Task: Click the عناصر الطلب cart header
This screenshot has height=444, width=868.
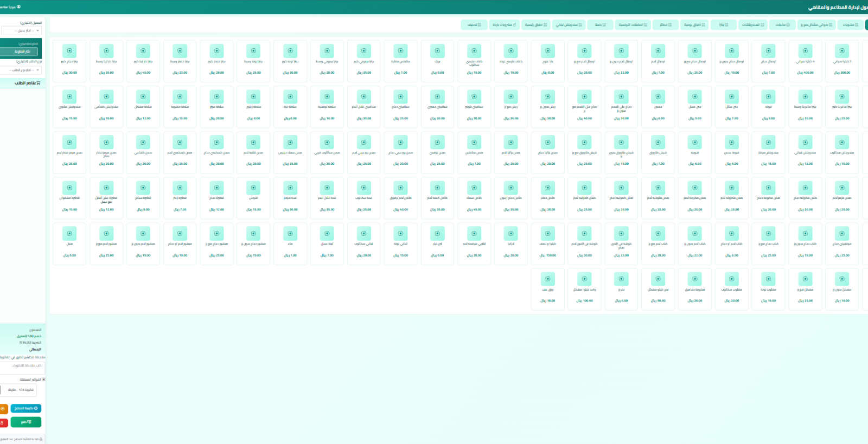Action: [x=27, y=83]
